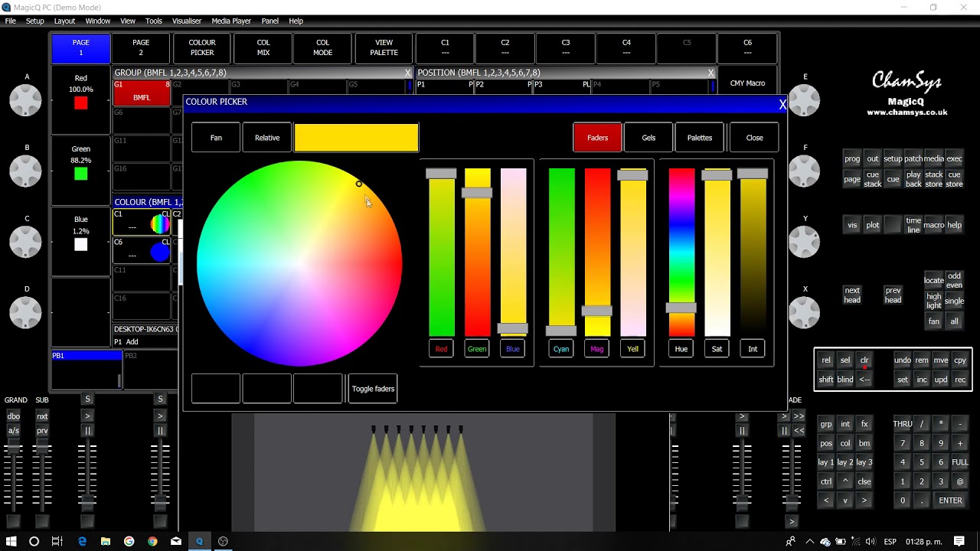Launch Microsoft Edge from taskbar
Viewport: 980px width, 551px height.
[82, 541]
